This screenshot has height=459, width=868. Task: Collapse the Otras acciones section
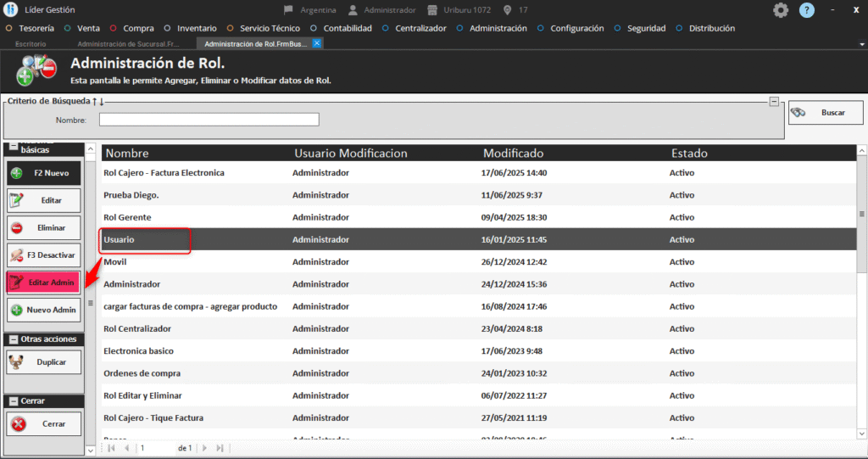pyautogui.click(x=14, y=339)
